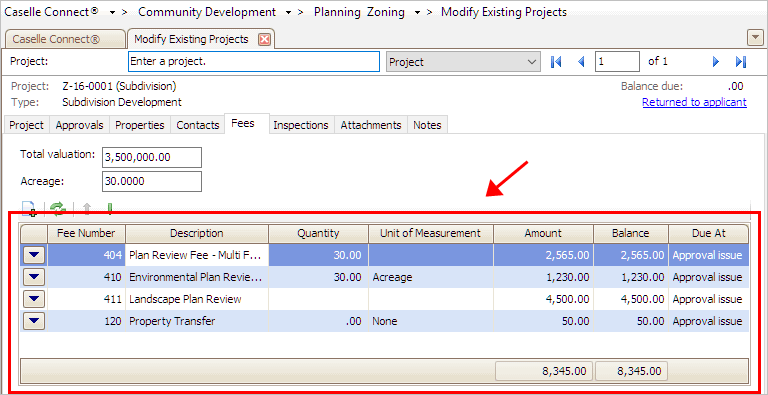Open the row menu for fee 404
This screenshot has height=395, width=768.
pyautogui.click(x=34, y=255)
